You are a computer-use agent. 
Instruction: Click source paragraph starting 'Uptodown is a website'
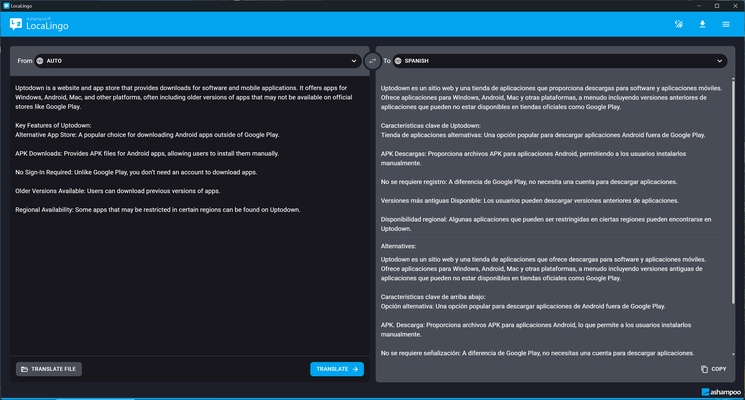pyautogui.click(x=183, y=97)
